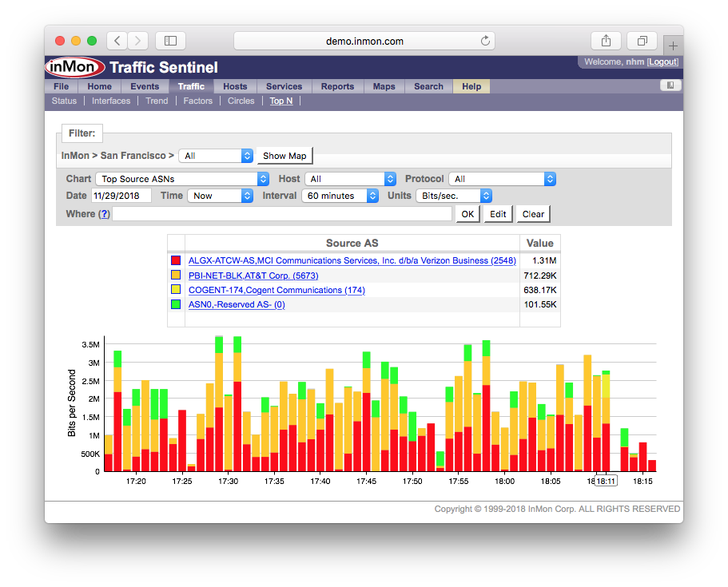Switch to the Events tab
Viewport: 728px width, 587px height.
pyautogui.click(x=145, y=86)
